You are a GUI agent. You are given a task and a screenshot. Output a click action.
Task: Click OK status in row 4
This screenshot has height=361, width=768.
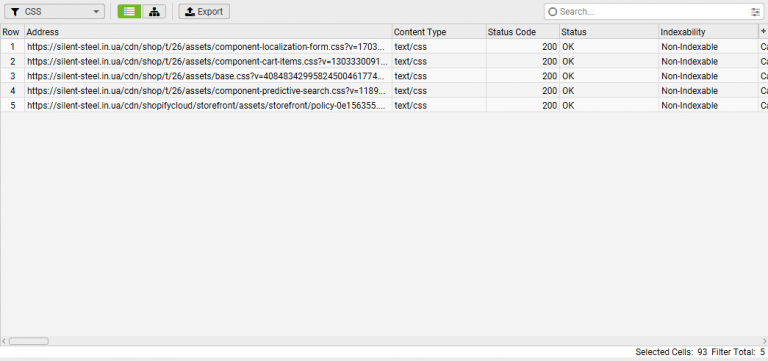[609, 91]
